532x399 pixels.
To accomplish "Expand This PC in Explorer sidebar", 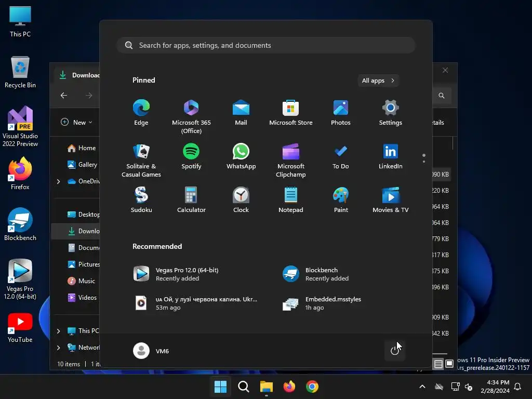I will click(x=58, y=331).
